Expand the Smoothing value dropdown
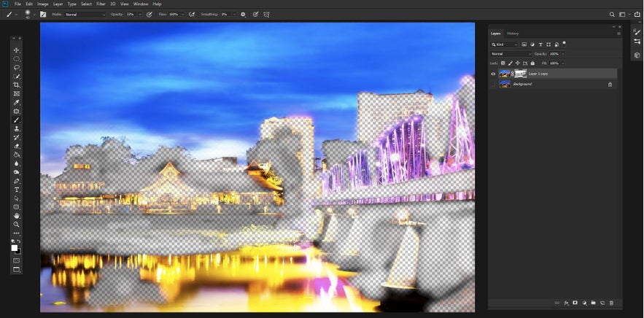This screenshot has width=644, height=318. [235, 15]
